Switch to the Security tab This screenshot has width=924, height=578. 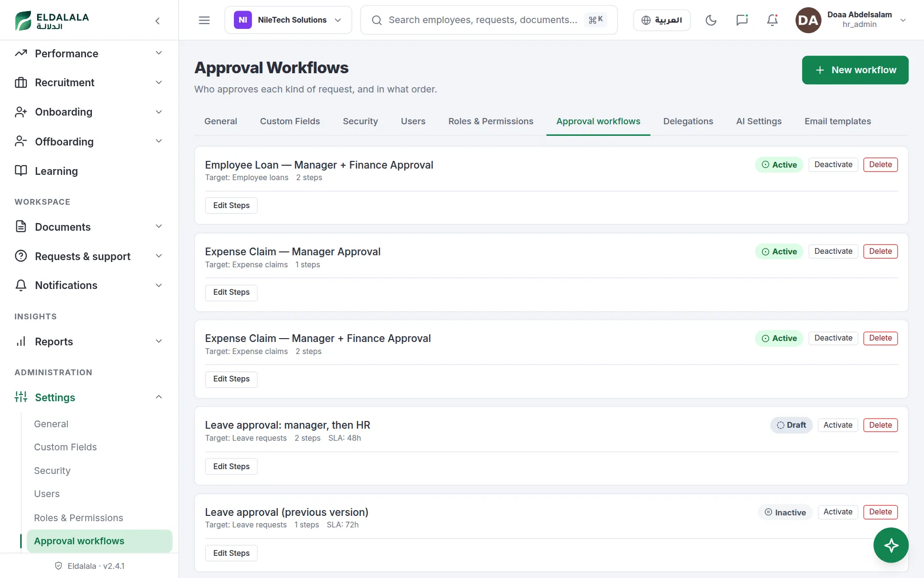pyautogui.click(x=360, y=121)
